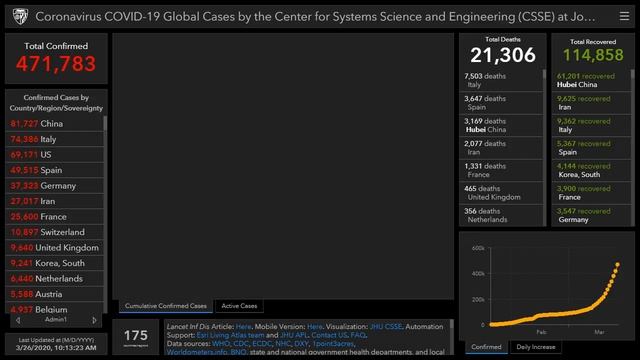Viewport: 640px width, 360px height.
Task: Click the 7,503 deaths Italy entry
Action: click(x=501, y=80)
